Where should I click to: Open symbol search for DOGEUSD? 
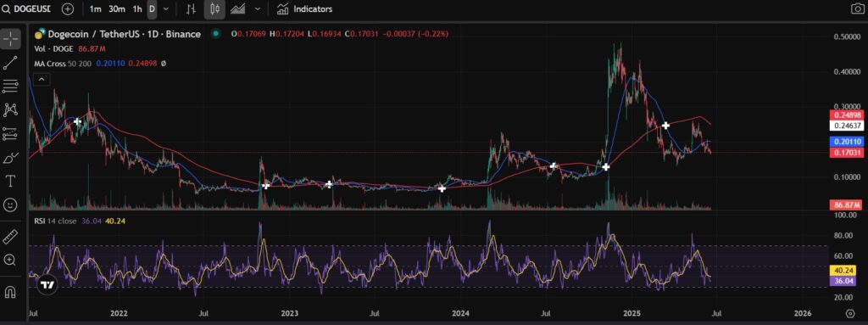point(26,8)
